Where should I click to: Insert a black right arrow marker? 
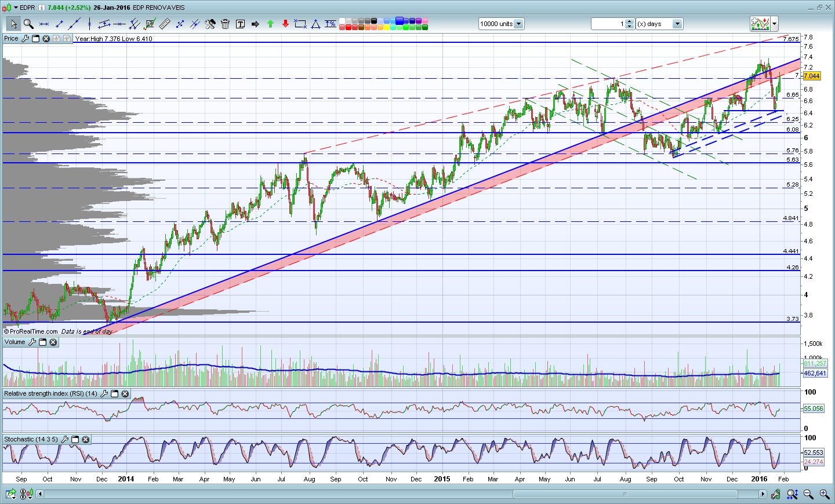click(x=255, y=24)
